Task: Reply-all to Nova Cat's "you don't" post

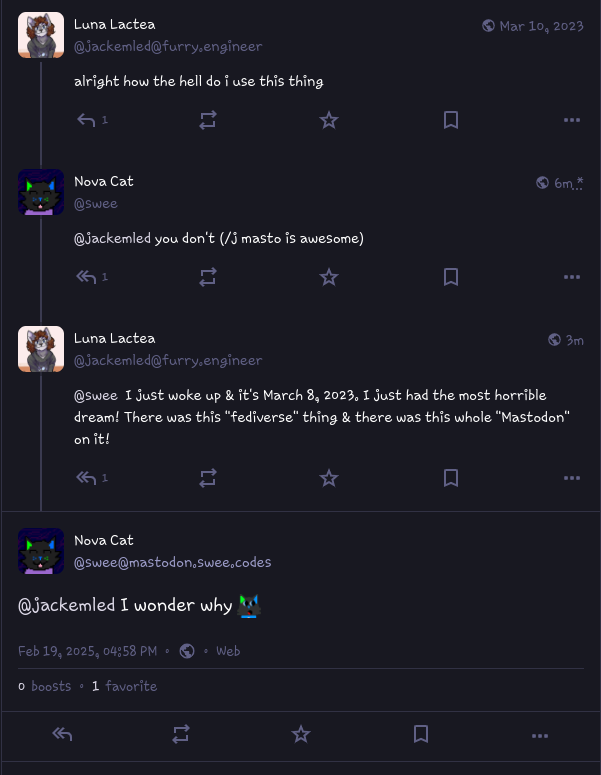Action: coord(87,277)
